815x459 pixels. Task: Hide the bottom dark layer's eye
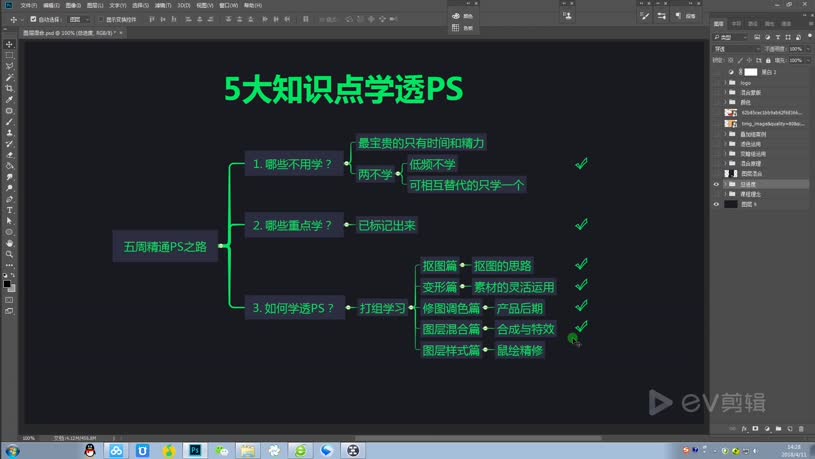[716, 204]
